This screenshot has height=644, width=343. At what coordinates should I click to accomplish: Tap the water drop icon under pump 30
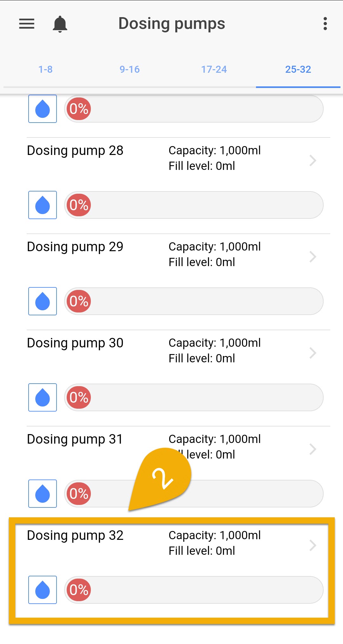pos(43,397)
